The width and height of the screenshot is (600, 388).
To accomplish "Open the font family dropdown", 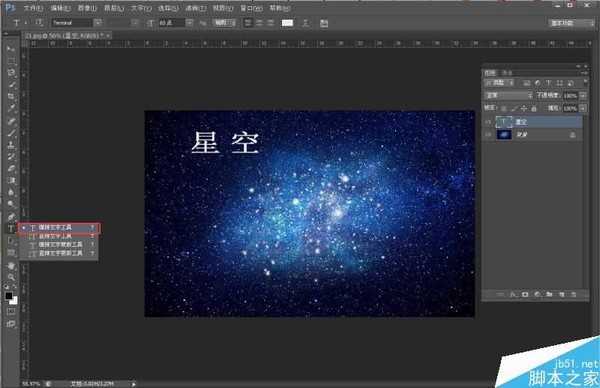I will [x=98, y=23].
